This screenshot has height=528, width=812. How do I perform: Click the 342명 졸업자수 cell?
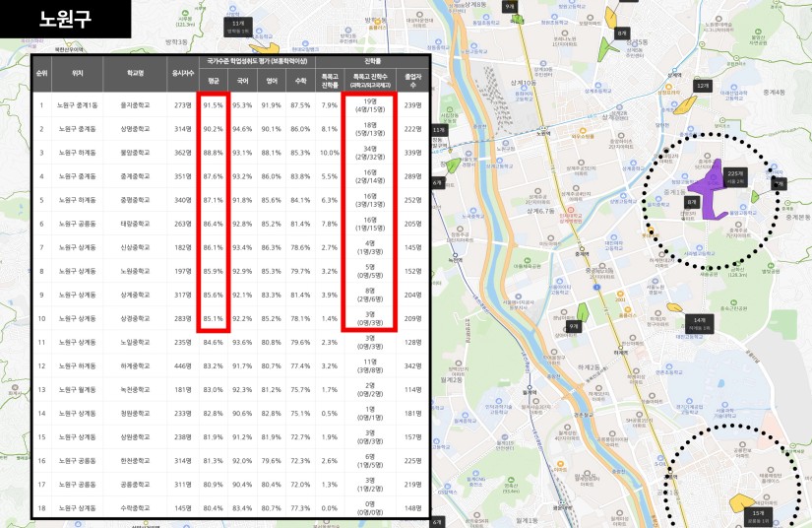[x=412, y=365]
